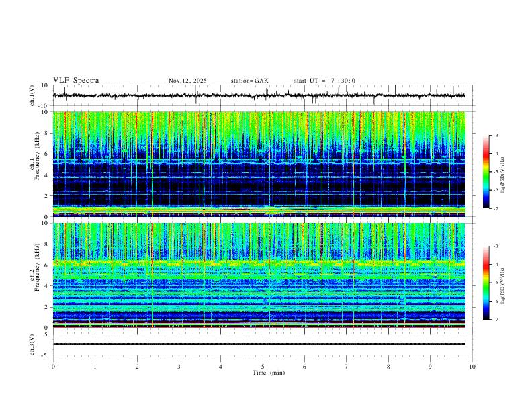
Task: Click the "VLF Spectra" title text
Action: pyautogui.click(x=76, y=81)
